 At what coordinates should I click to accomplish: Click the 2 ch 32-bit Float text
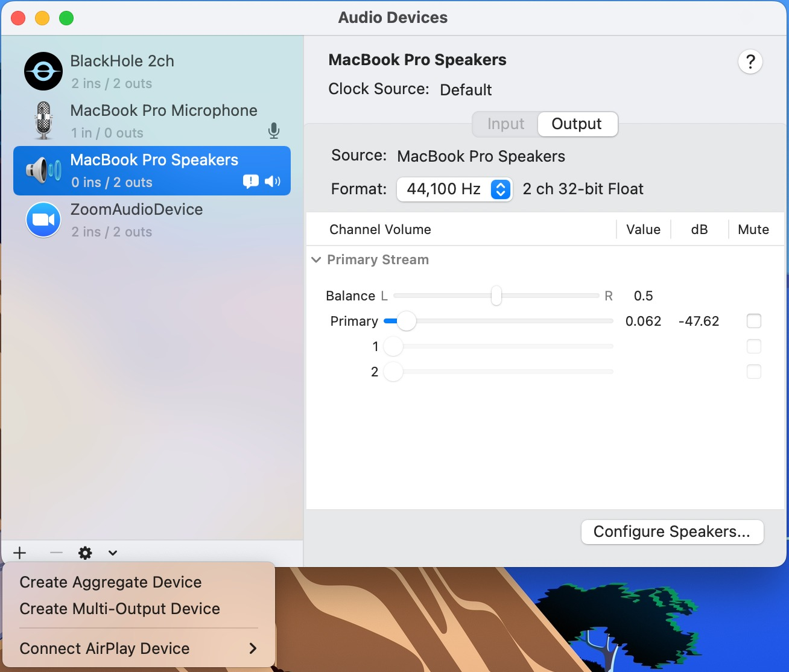[x=583, y=189]
